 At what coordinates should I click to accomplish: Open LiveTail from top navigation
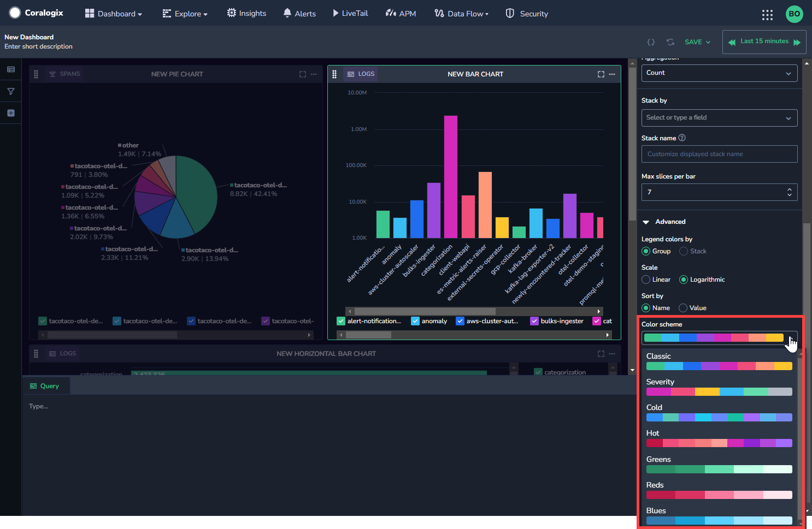[350, 13]
